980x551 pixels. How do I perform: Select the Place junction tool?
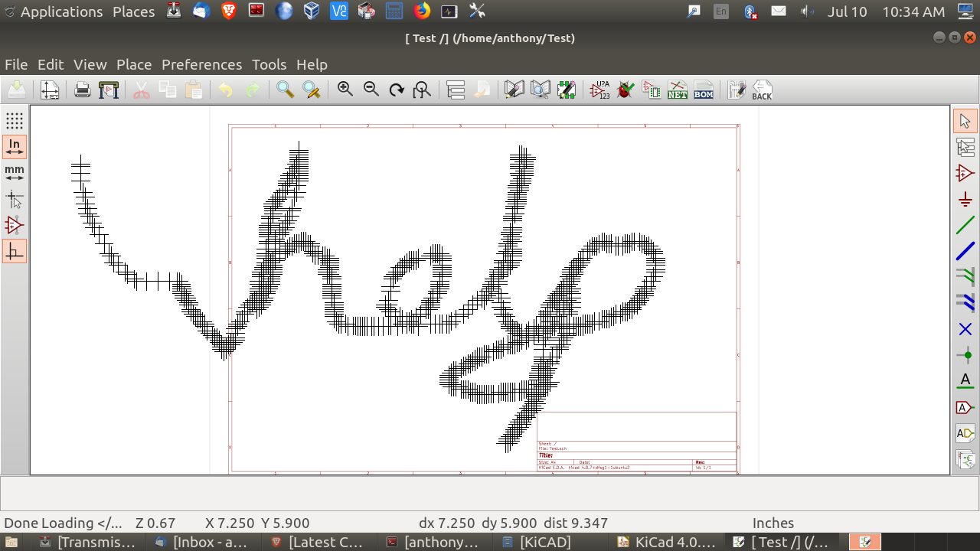tap(965, 355)
